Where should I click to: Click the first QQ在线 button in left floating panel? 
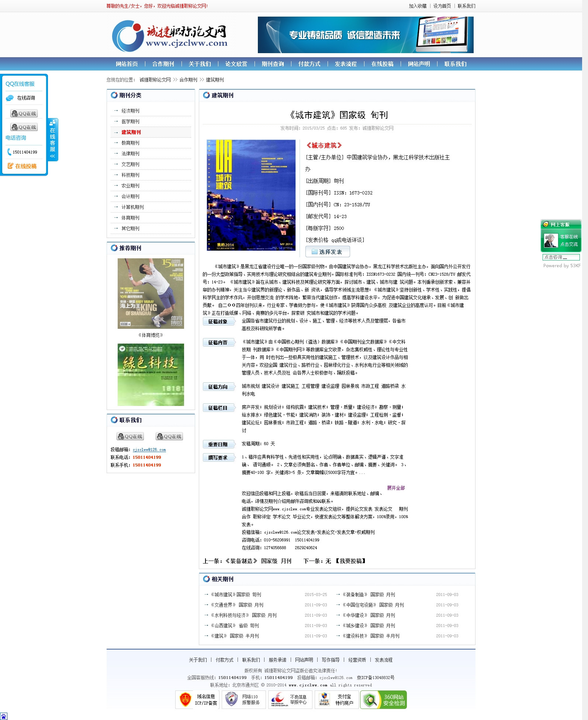[x=24, y=114]
